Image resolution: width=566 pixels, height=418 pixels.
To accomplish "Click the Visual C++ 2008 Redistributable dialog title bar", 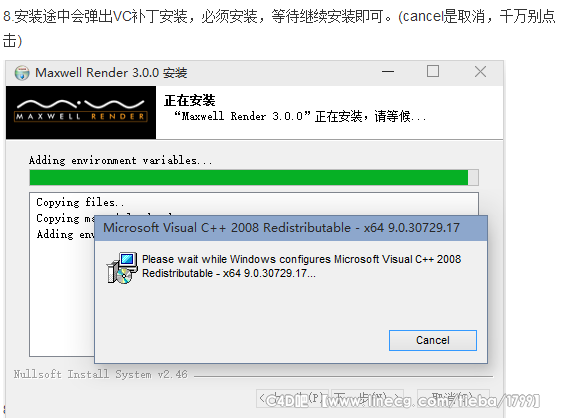I will [291, 228].
